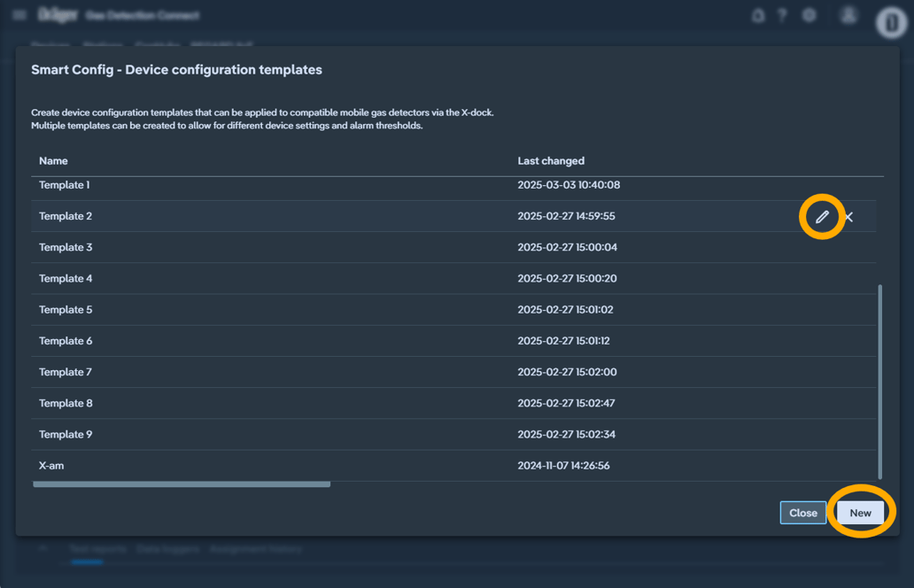Click the help question mark icon

(782, 15)
